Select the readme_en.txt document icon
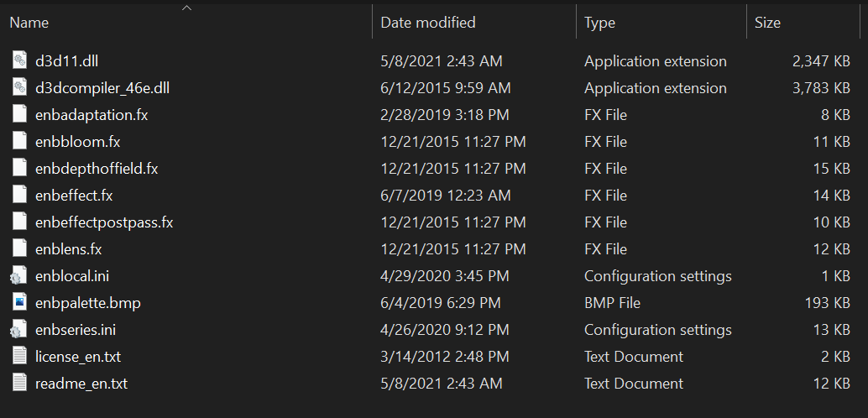 click(x=19, y=383)
